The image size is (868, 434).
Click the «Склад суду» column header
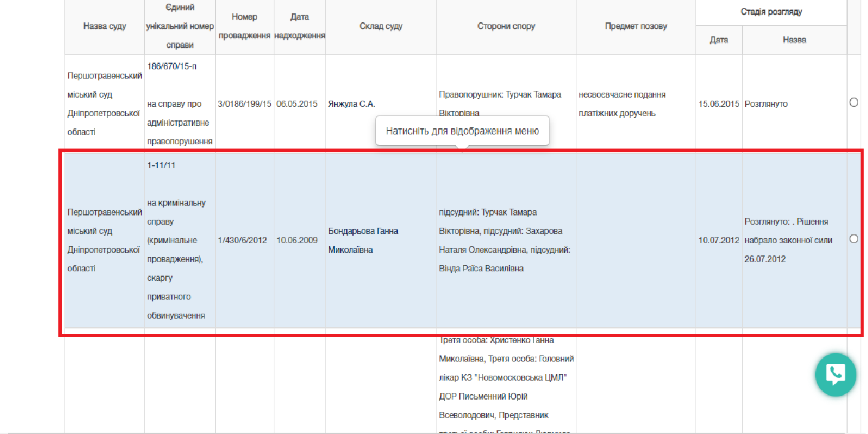[381, 26]
